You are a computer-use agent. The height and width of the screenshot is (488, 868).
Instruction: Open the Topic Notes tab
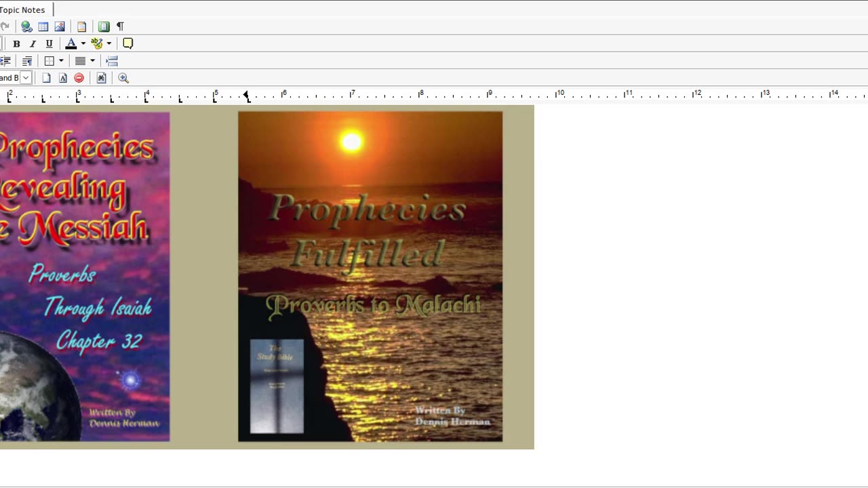[23, 9]
